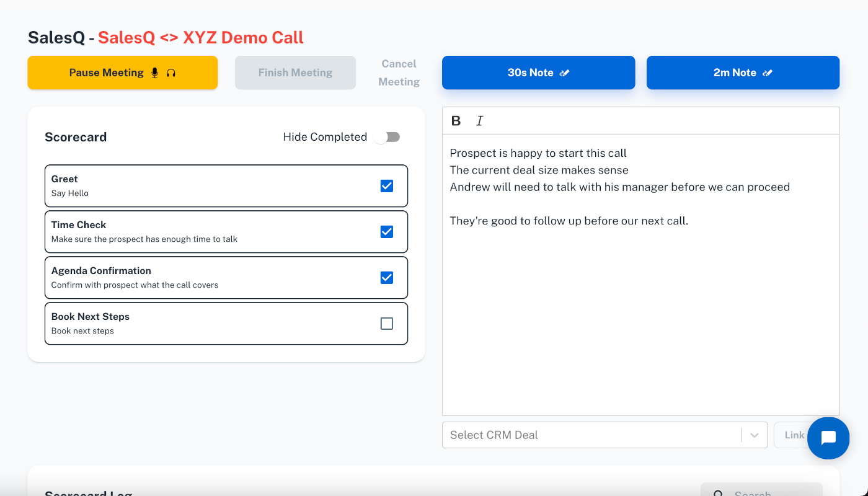868x496 pixels.
Task: Click the search magnifier icon in Scorecard Log
Action: (x=718, y=492)
